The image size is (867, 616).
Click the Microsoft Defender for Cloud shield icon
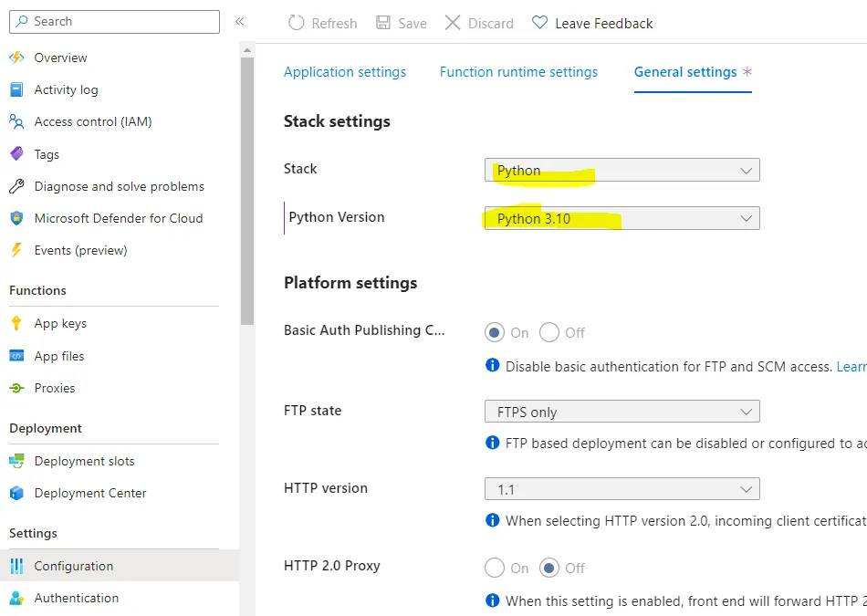(16, 218)
